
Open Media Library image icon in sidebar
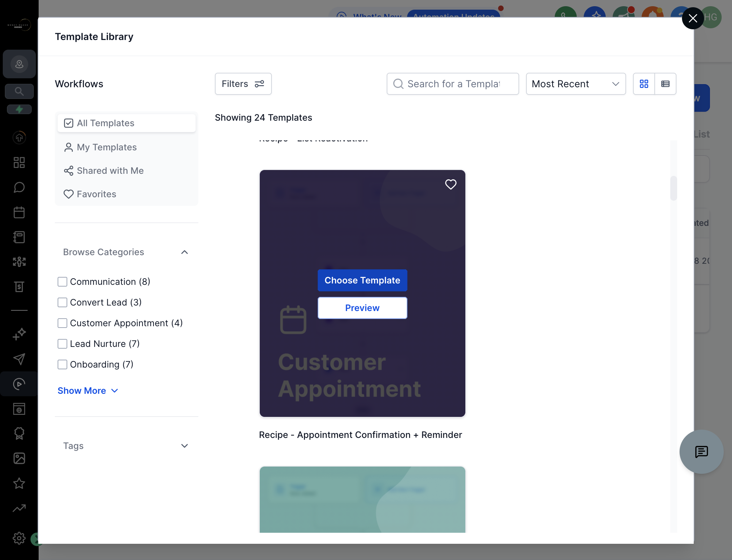click(19, 458)
